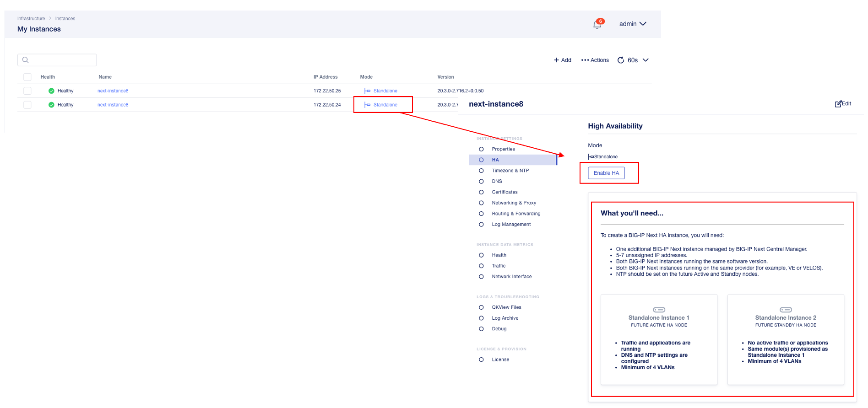The width and height of the screenshot is (868, 408).
Task: Select the IP address 172.22.50.24
Action: [327, 105]
